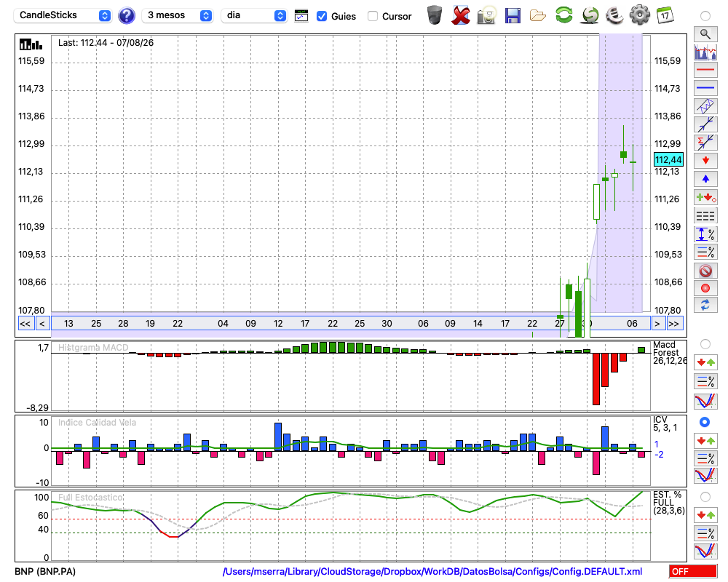Click the trash can icon in toolbar

435,15
